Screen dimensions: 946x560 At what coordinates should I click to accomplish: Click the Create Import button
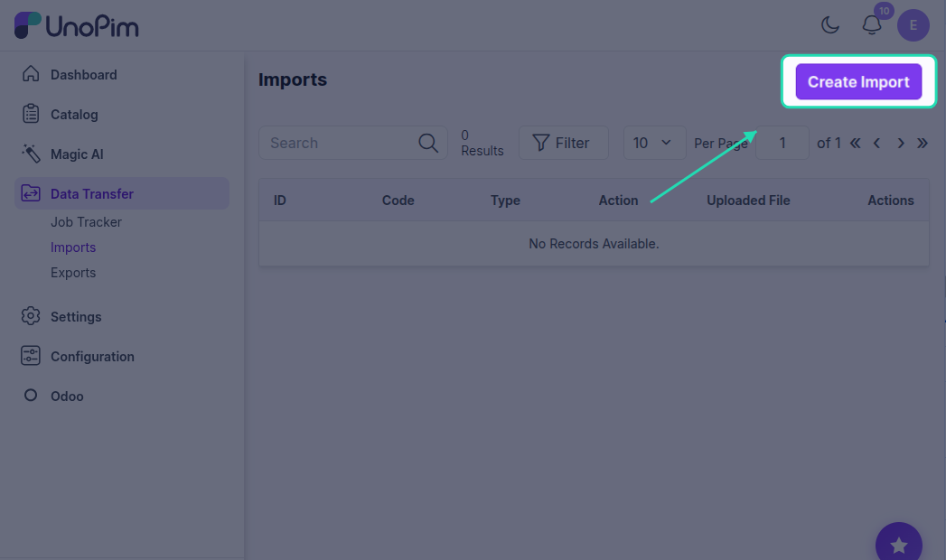(x=858, y=81)
